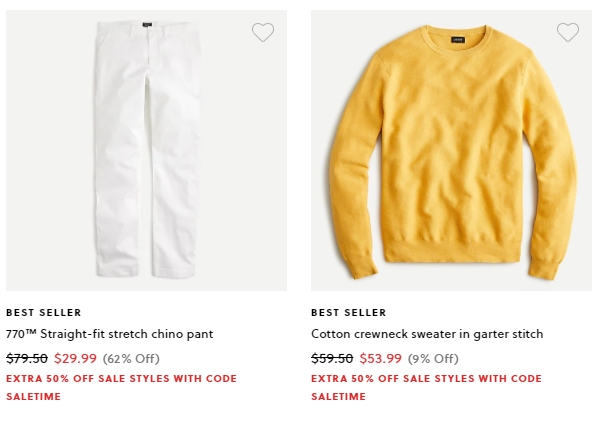
Task: Click the SALETIME promo text under the sweater
Action: tap(339, 397)
